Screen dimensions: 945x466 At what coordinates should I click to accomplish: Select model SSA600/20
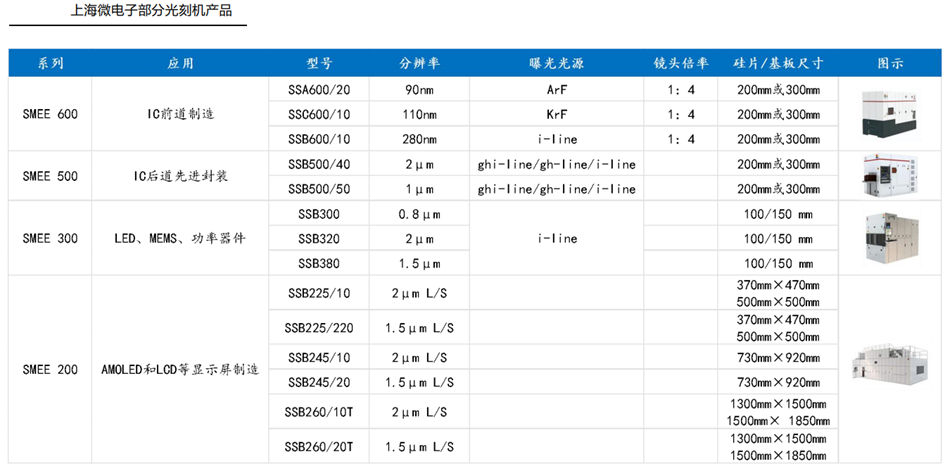click(x=319, y=90)
